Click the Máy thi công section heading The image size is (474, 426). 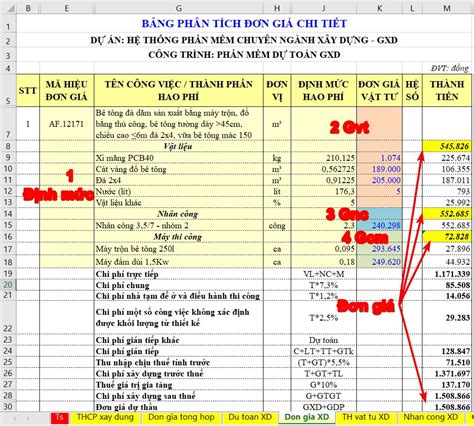tap(179, 237)
